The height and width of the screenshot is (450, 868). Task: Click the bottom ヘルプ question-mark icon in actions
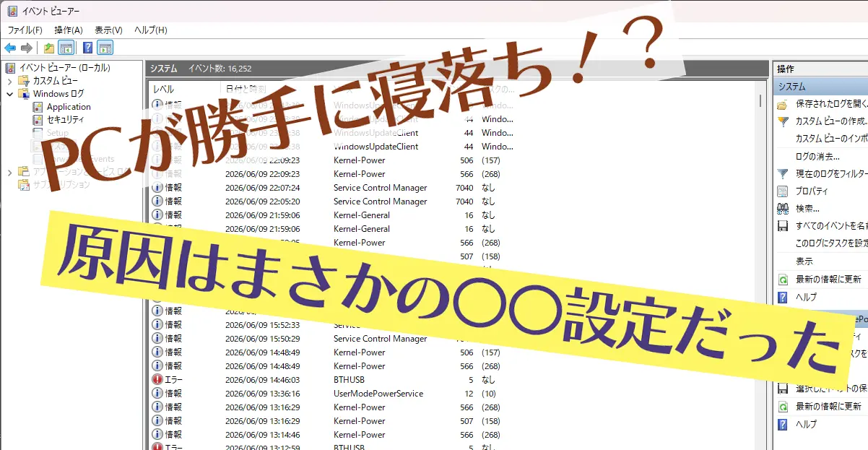[x=782, y=424]
